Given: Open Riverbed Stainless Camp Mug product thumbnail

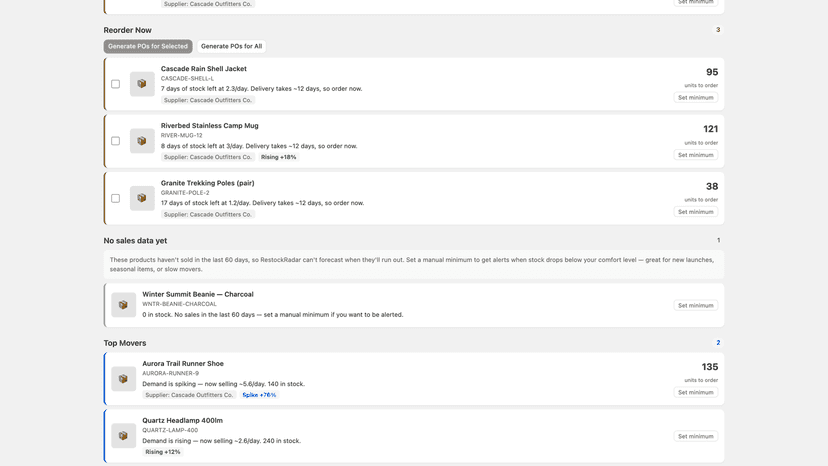Looking at the screenshot, I should click(142, 141).
